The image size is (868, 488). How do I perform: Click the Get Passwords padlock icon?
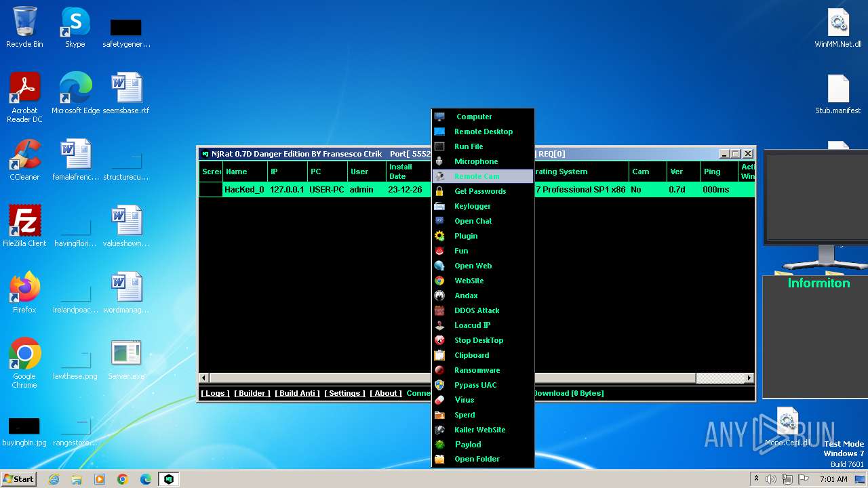point(439,191)
